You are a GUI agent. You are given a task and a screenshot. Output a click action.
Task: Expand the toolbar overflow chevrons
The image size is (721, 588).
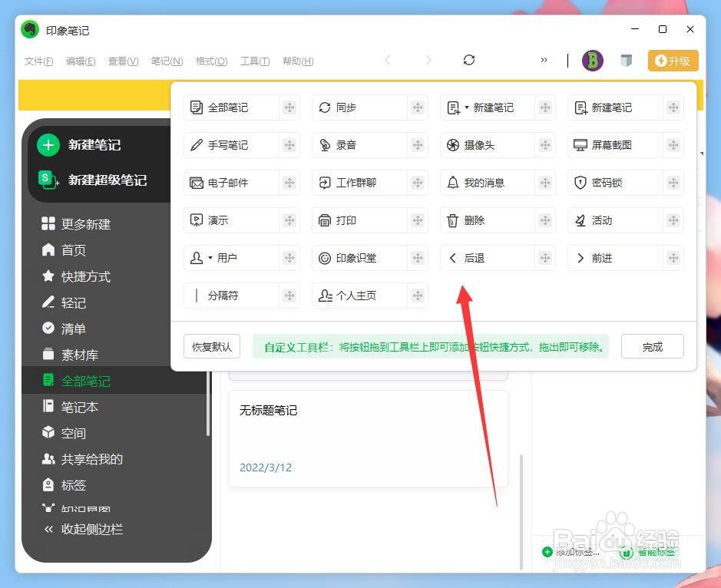pyautogui.click(x=544, y=60)
